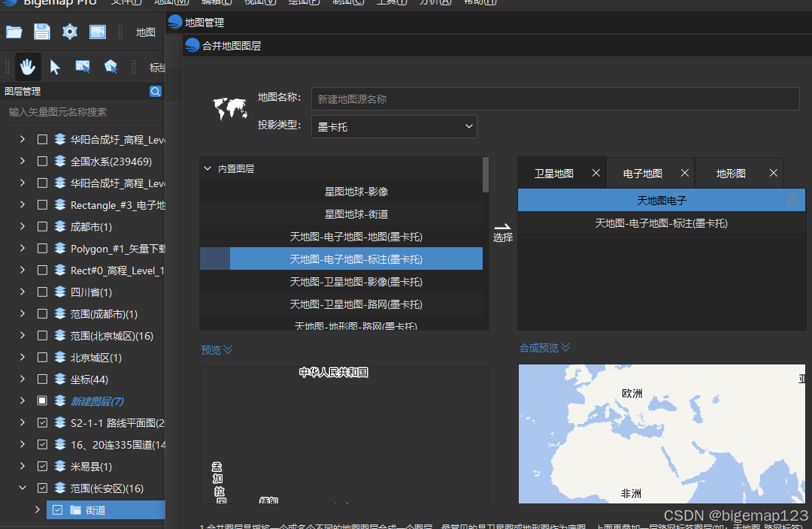Select the 天地图电子 header row

coord(662,201)
